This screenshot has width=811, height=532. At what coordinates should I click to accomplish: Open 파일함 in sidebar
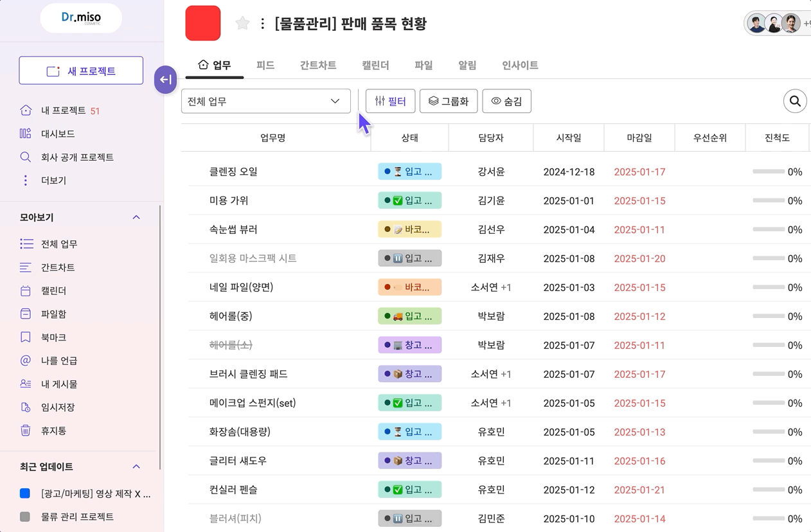coord(53,314)
